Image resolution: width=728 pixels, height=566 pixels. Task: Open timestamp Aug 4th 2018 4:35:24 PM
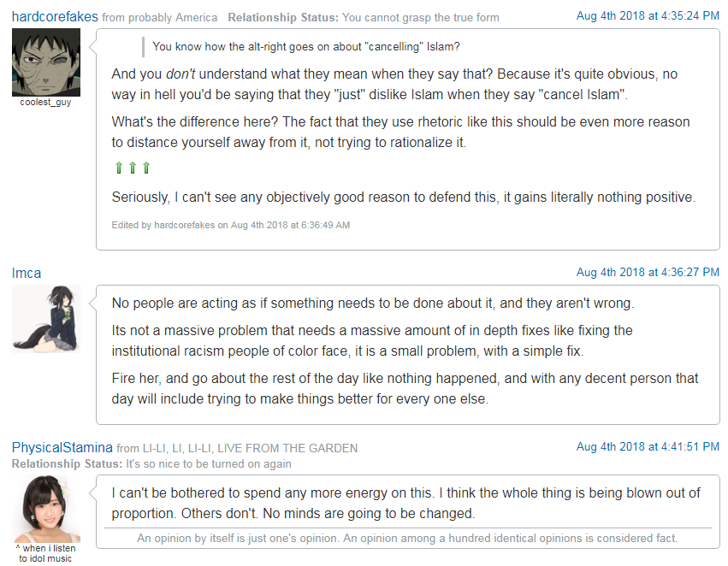648,15
